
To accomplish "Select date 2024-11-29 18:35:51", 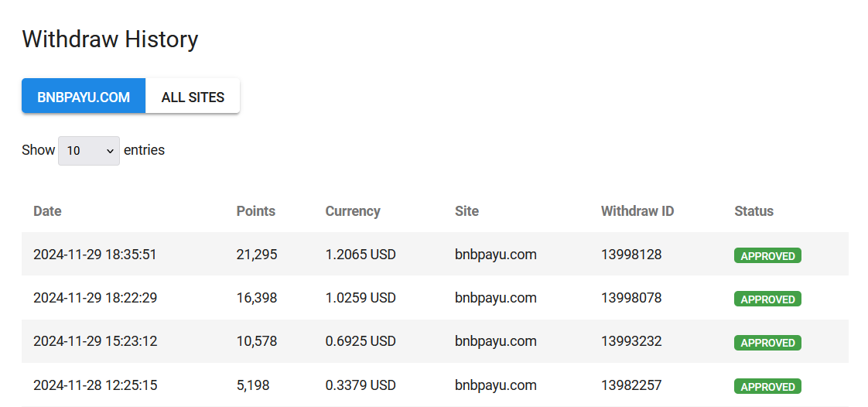I will 95,254.
